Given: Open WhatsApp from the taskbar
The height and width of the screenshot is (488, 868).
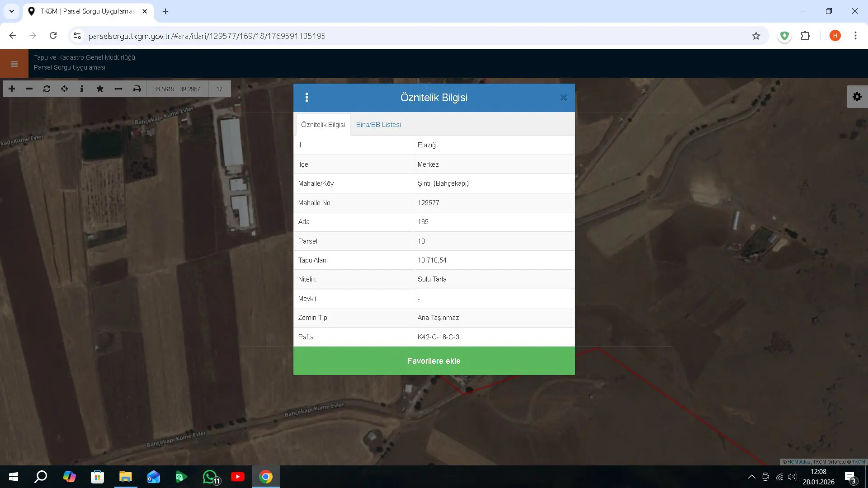Looking at the screenshot, I should (x=210, y=477).
